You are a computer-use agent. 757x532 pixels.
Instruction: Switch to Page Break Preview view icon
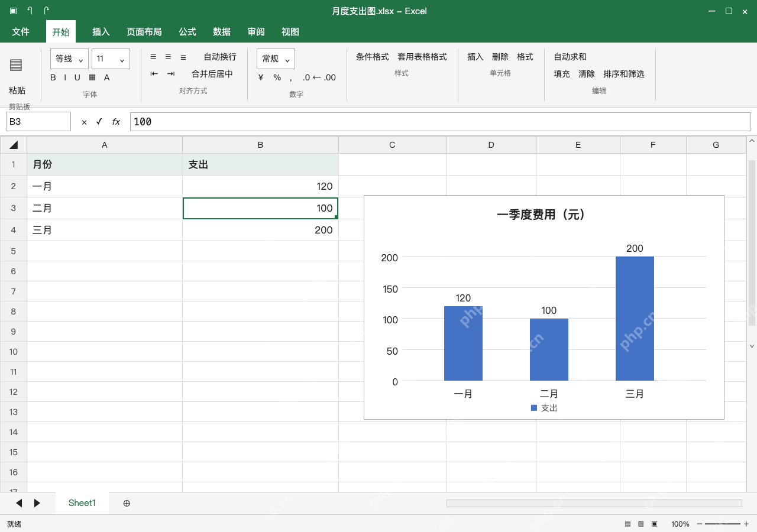pyautogui.click(x=654, y=524)
